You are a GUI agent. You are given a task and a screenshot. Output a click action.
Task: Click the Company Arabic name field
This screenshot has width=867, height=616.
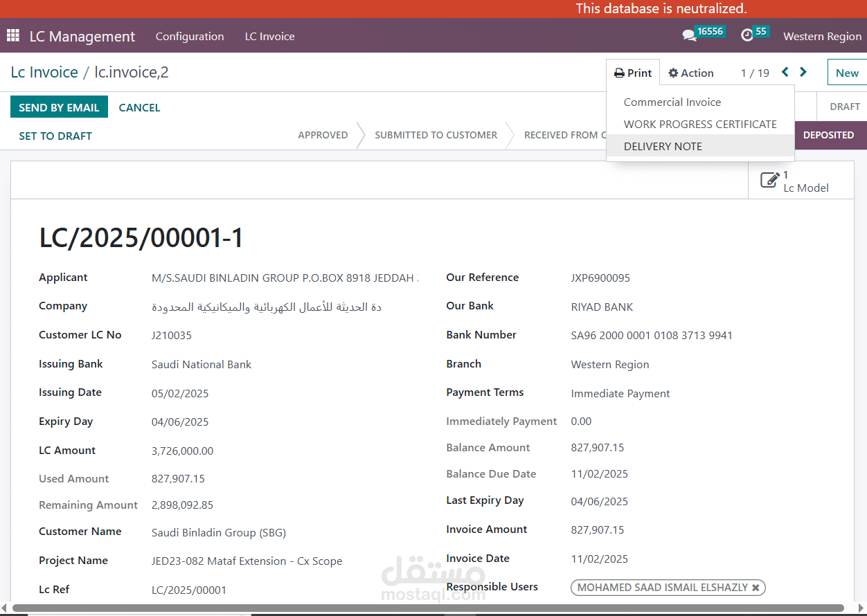267,307
